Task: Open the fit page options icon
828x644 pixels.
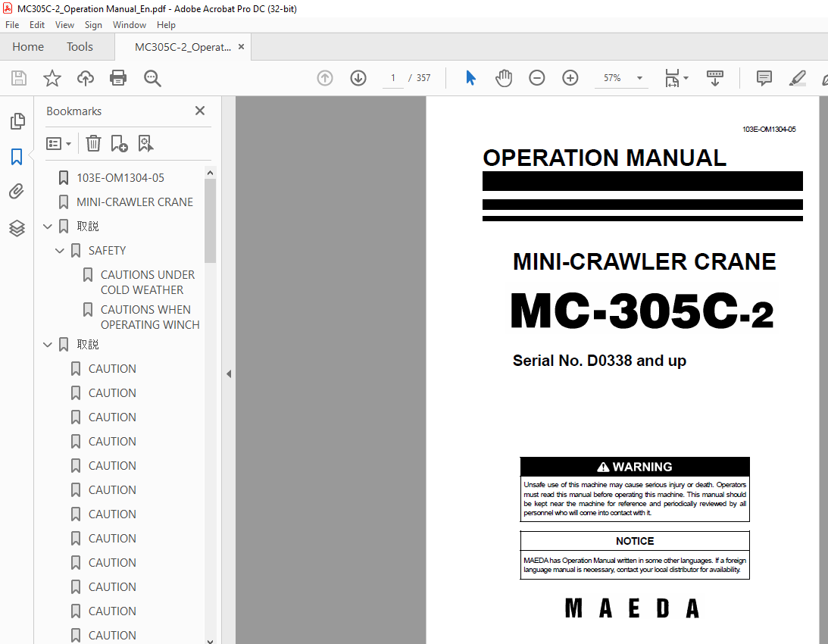Action: 676,78
